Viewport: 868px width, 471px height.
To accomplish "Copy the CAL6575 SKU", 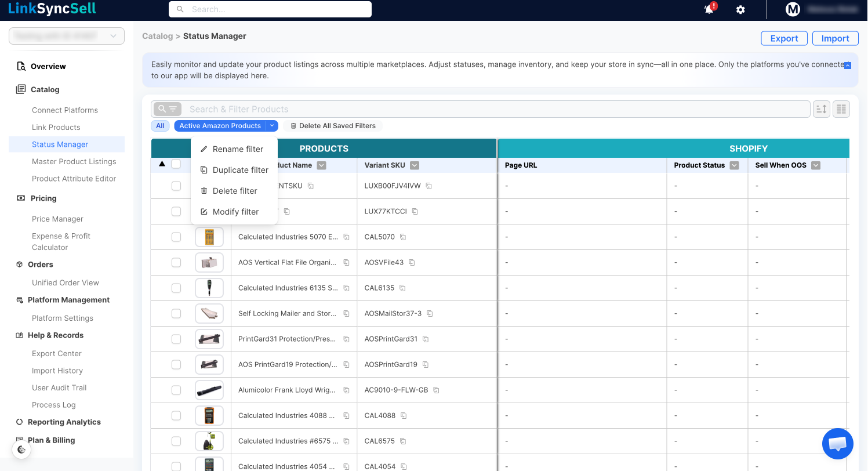I will point(403,441).
